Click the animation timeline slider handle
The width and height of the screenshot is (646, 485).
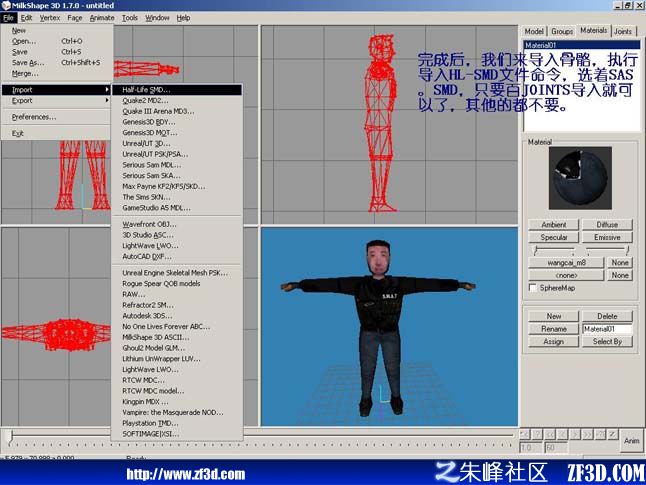[x=12, y=437]
